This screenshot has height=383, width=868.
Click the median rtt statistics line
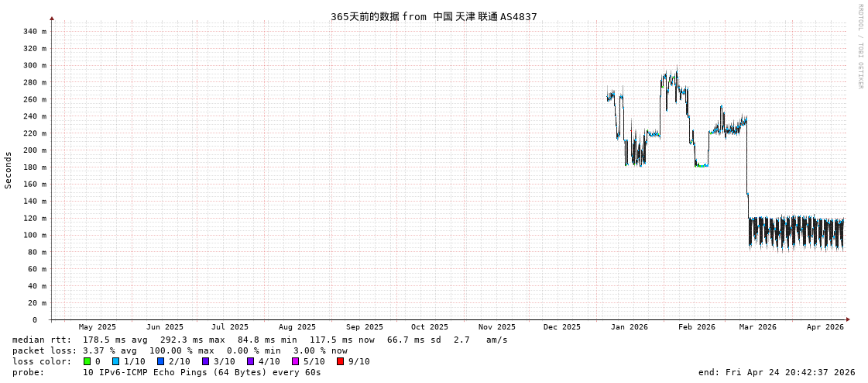[x=259, y=340]
